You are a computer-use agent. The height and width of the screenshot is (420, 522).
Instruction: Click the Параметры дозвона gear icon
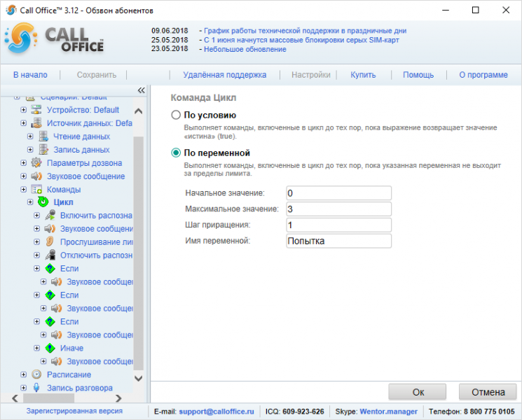(36, 162)
